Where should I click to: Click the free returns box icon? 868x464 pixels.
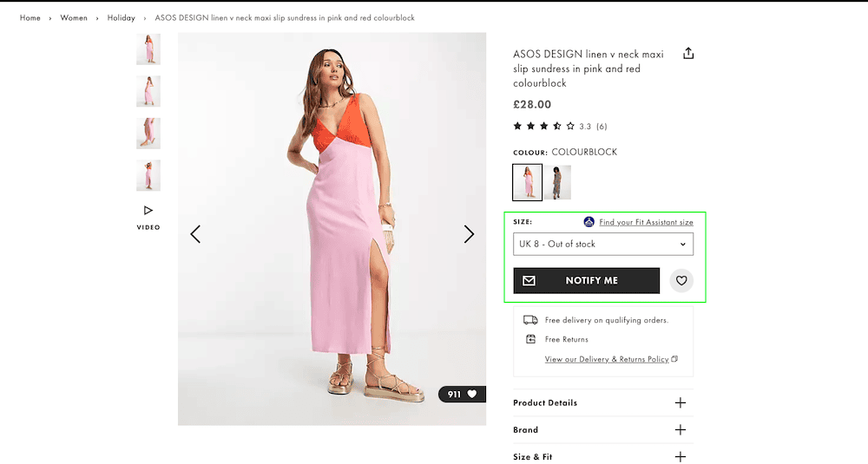pos(530,339)
